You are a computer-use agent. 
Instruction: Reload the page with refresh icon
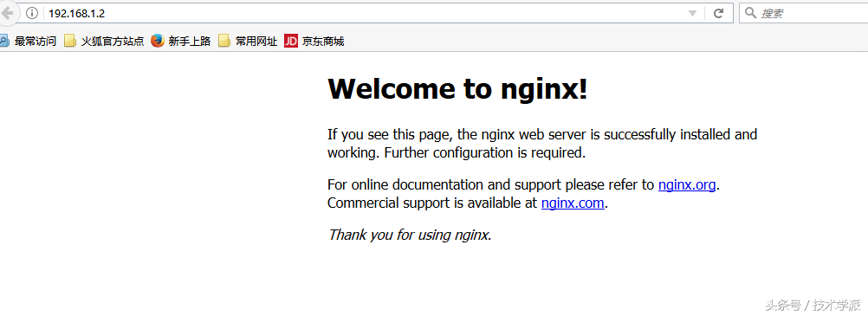click(718, 13)
